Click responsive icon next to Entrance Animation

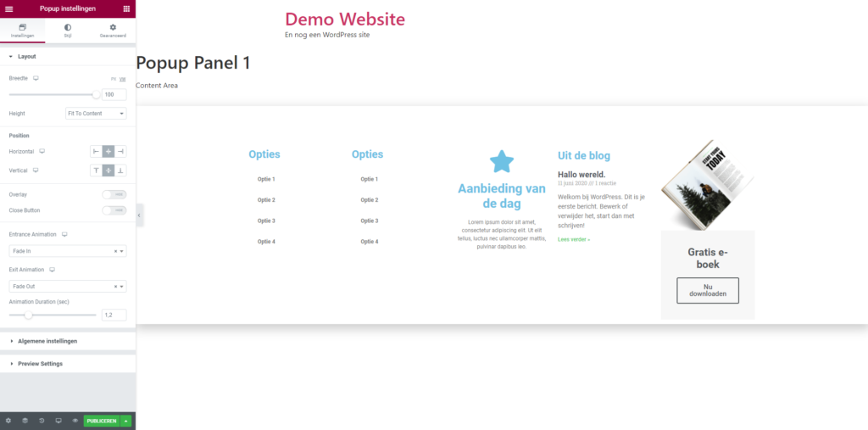64,234
